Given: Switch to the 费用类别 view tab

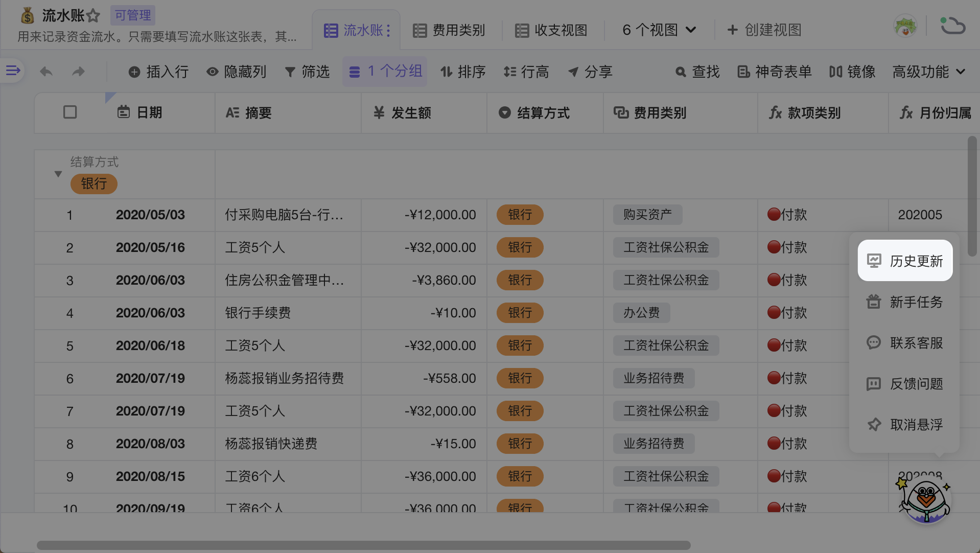Looking at the screenshot, I should (449, 30).
